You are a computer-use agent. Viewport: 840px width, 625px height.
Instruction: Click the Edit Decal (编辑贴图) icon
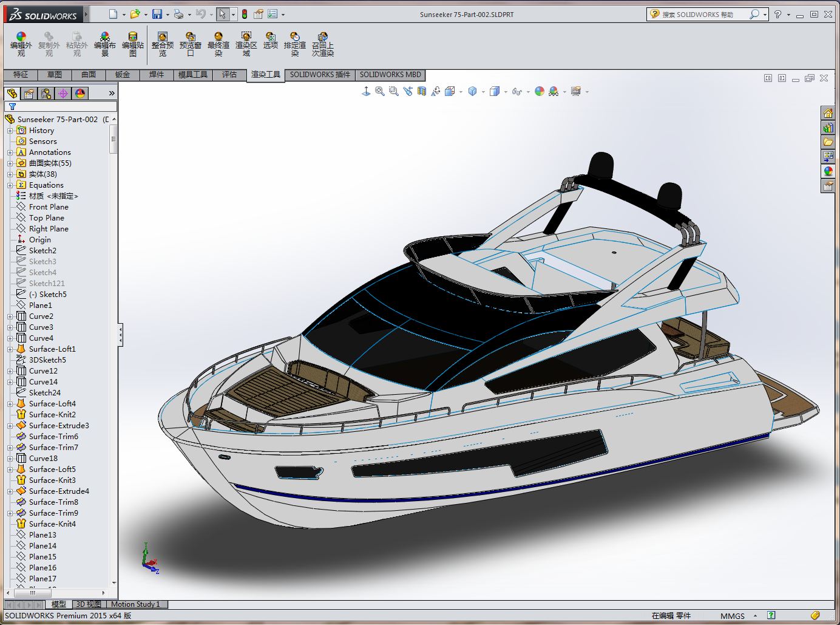pos(133,44)
